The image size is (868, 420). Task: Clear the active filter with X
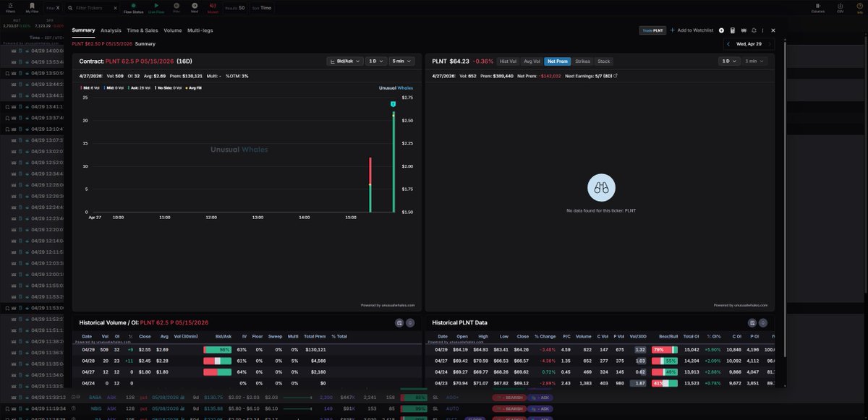[57, 7]
